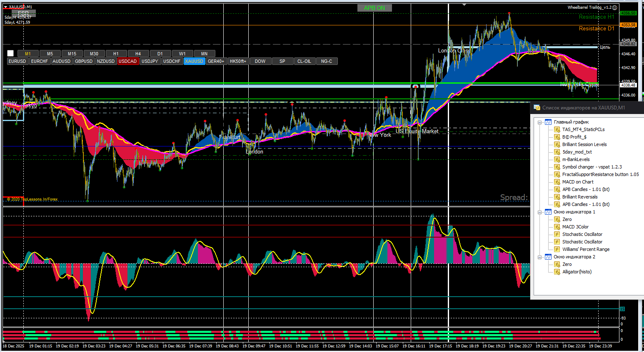
Task: Collapse the Окно индикатора 1 tree node
Action: (540, 212)
